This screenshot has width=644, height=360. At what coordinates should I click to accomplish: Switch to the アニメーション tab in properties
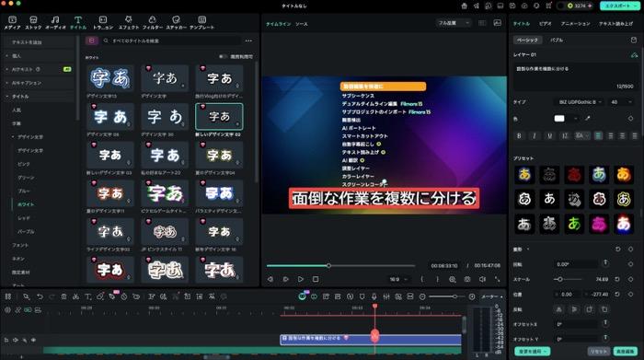[x=575, y=24]
